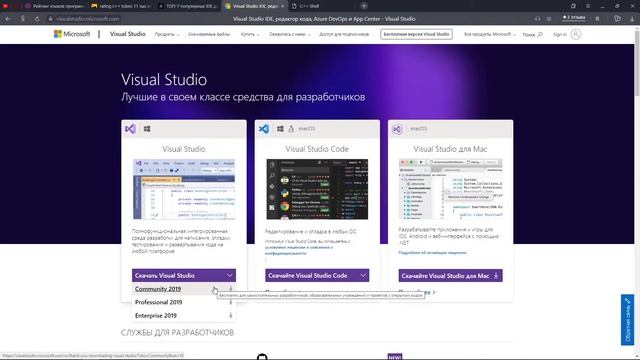Open the Продукты dropdown menu
The width and height of the screenshot is (640, 360).
pyautogui.click(x=167, y=34)
